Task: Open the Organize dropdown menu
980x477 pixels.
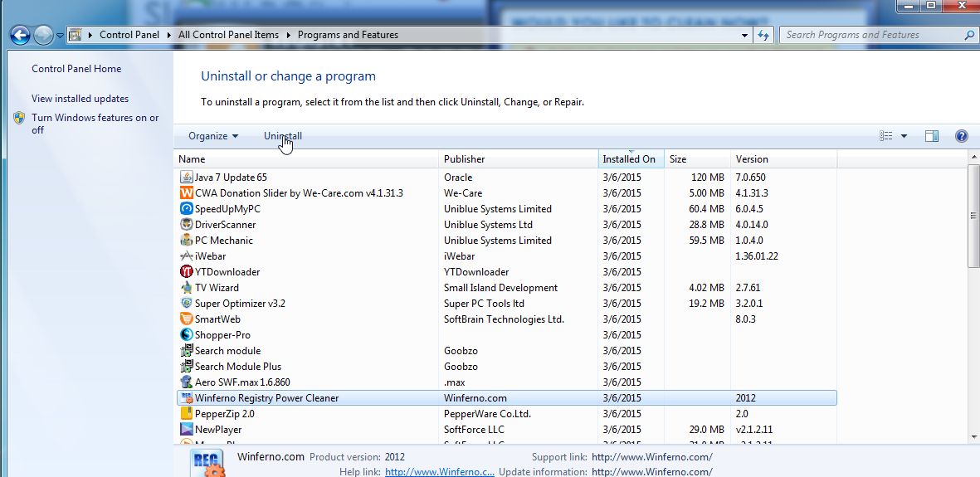Action: 213,136
